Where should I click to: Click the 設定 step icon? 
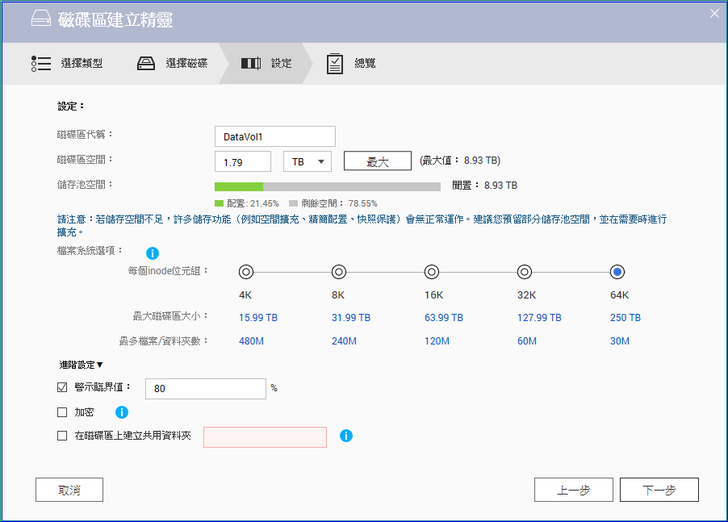(251, 63)
